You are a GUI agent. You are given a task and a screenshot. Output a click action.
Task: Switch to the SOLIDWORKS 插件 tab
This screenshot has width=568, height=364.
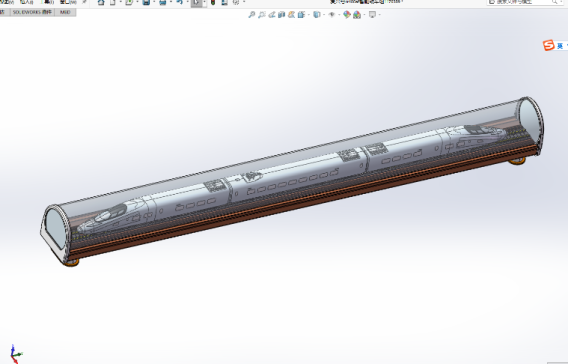(33, 12)
